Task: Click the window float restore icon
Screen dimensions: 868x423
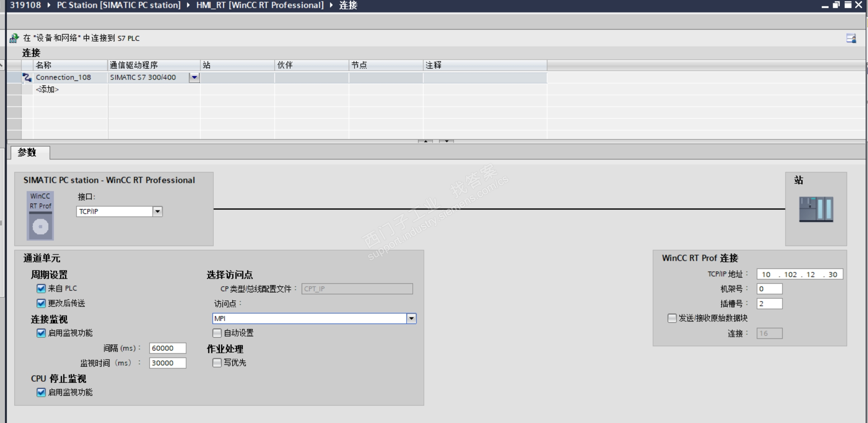Action: point(836,5)
